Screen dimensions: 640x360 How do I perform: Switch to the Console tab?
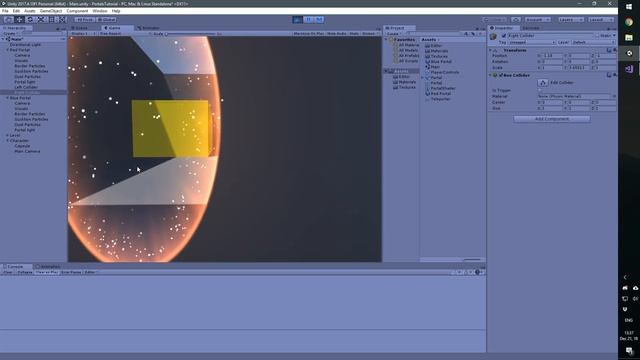coord(16,267)
